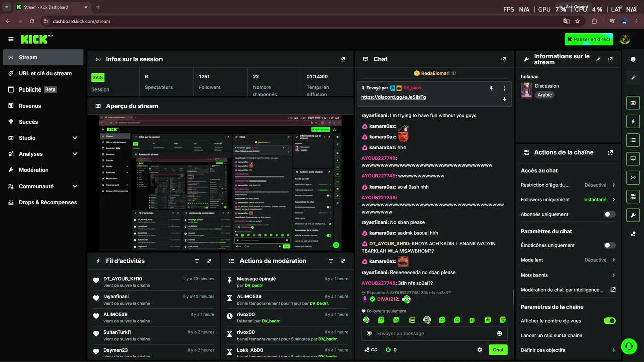Viewport: 644px width, 362px height.
Task: Toggle the chat bubble widget in right rail
Action: [x=633, y=158]
